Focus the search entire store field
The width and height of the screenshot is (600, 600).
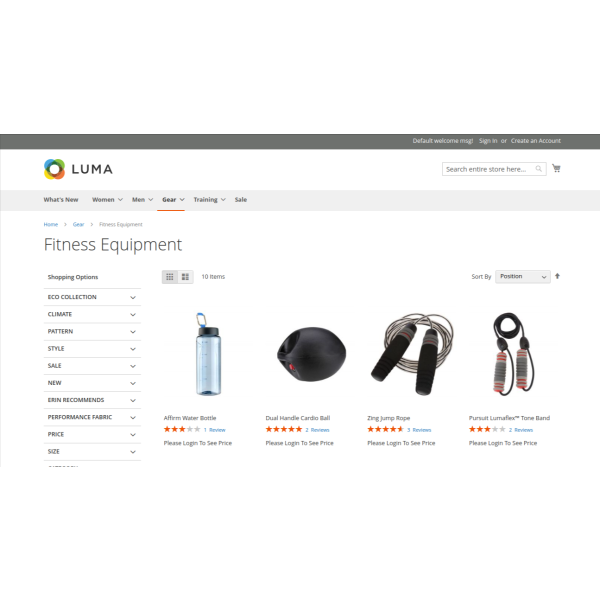point(489,169)
